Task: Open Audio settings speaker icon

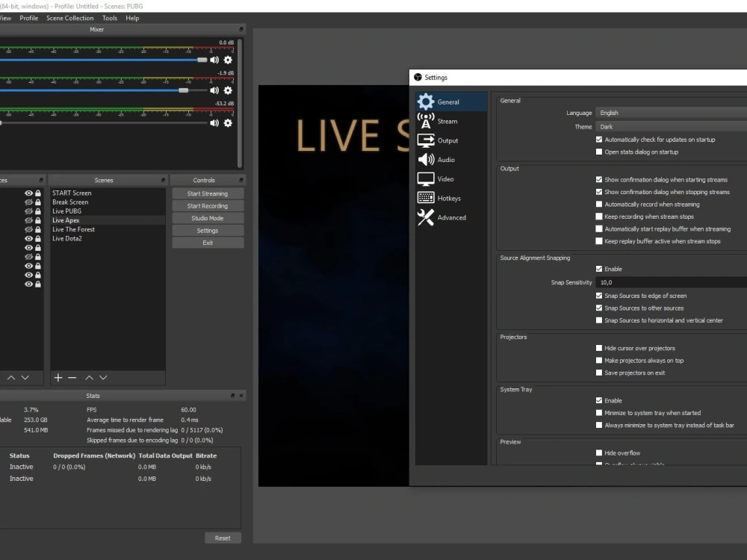Action: tap(426, 160)
